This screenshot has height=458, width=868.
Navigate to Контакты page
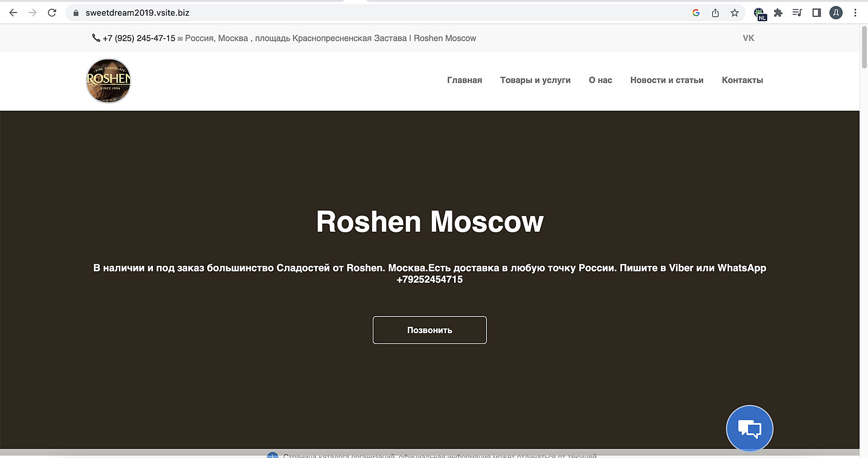click(x=742, y=80)
